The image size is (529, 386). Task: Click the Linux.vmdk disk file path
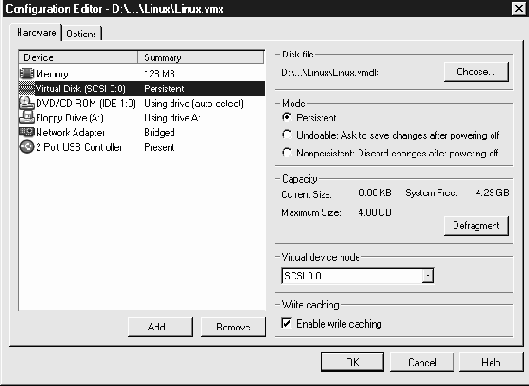[330, 72]
